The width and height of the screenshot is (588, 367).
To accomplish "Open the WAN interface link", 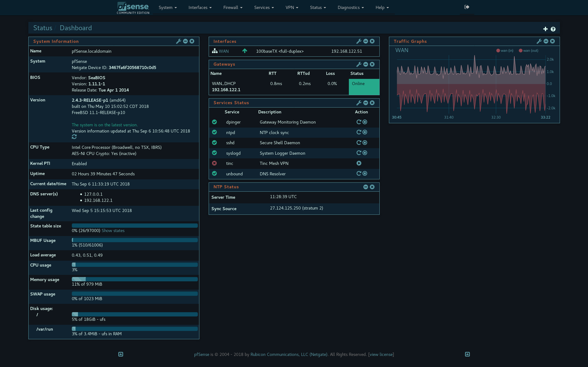I will (224, 51).
